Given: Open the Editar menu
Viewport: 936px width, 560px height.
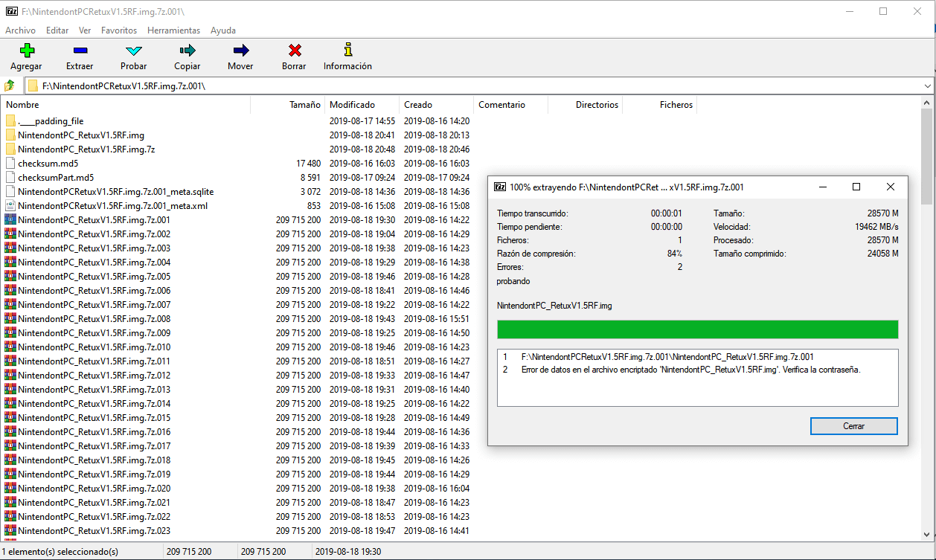Looking at the screenshot, I should pyautogui.click(x=57, y=30).
